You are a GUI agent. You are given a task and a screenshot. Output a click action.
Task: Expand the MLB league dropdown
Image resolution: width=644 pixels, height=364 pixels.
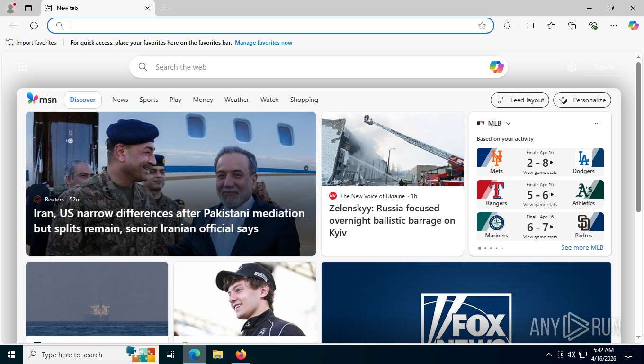click(x=508, y=123)
